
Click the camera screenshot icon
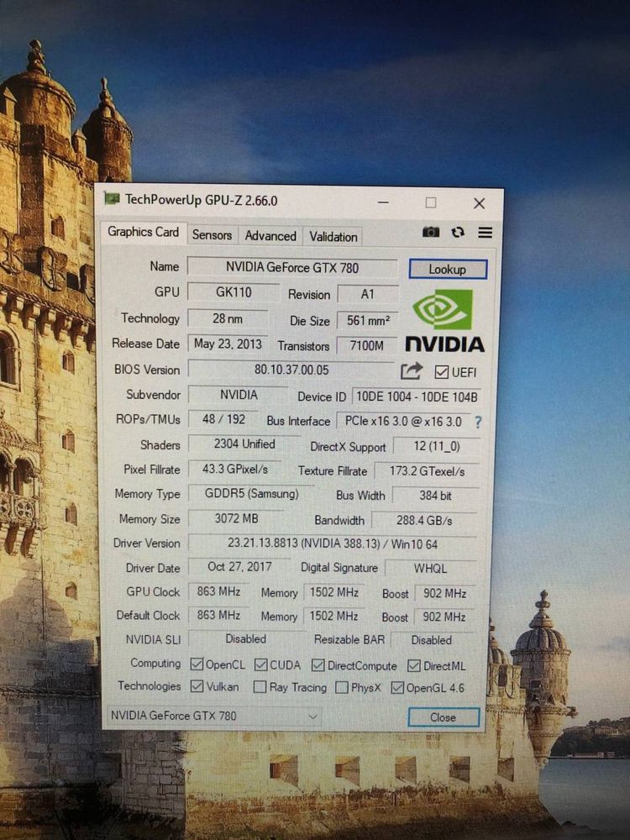(x=431, y=232)
